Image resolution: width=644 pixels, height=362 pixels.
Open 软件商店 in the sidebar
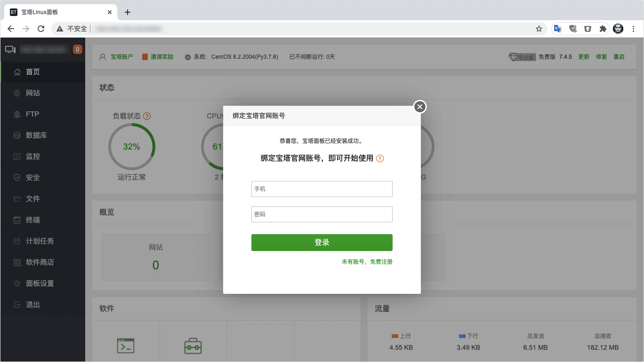[x=43, y=262]
